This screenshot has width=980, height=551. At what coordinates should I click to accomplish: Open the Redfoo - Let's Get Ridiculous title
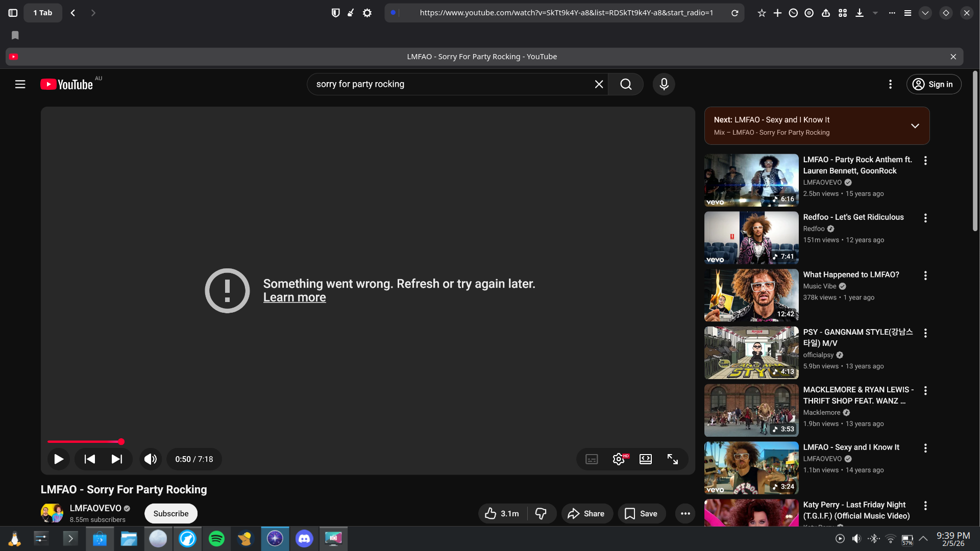853,217
